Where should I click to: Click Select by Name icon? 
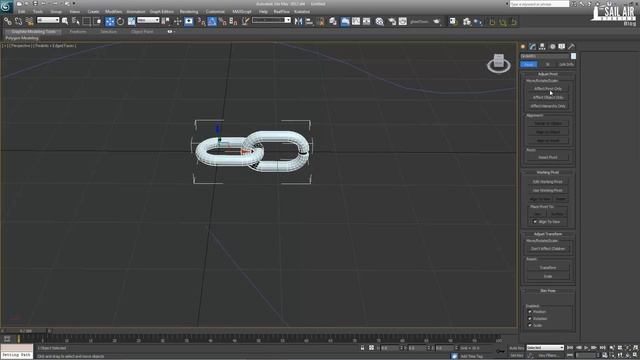[x=76, y=21]
